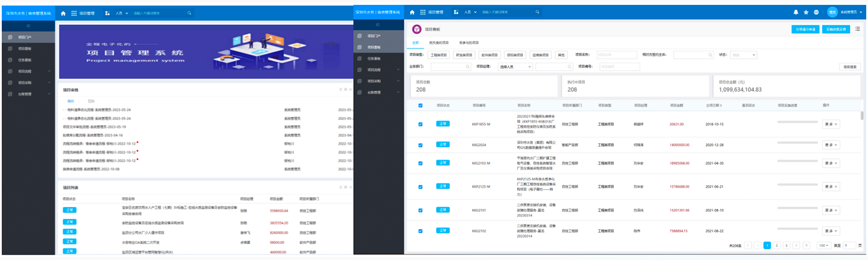Screen dimensions: 868x260
Task: Switch to the 我负责的项目 tab
Action: tap(439, 43)
